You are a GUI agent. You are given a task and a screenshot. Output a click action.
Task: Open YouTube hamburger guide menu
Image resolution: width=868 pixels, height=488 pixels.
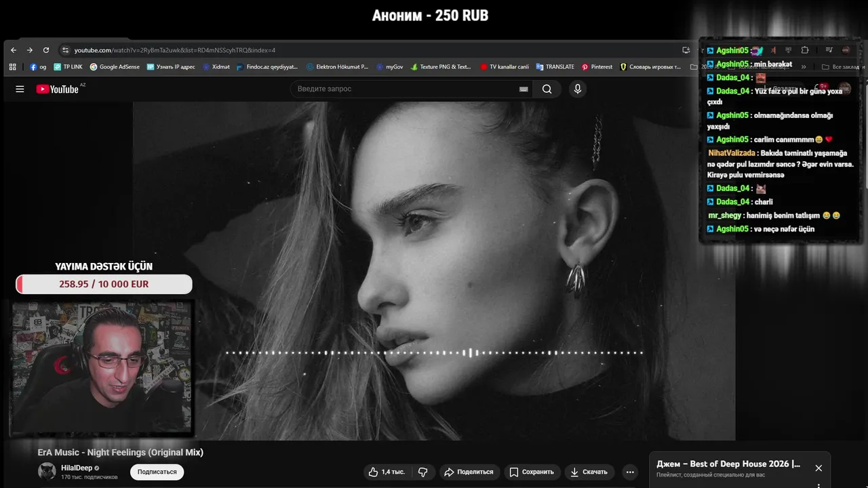[20, 89]
